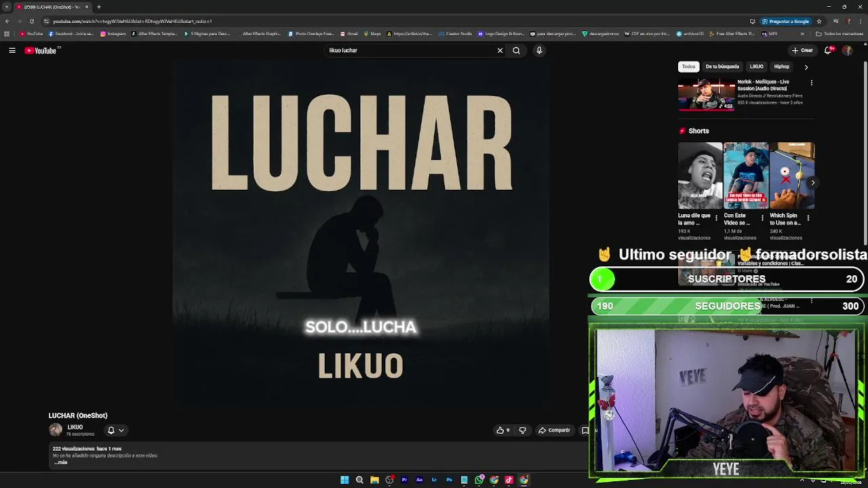Open the Instagram bookmark
Screen dimensions: 868x488
point(113,33)
